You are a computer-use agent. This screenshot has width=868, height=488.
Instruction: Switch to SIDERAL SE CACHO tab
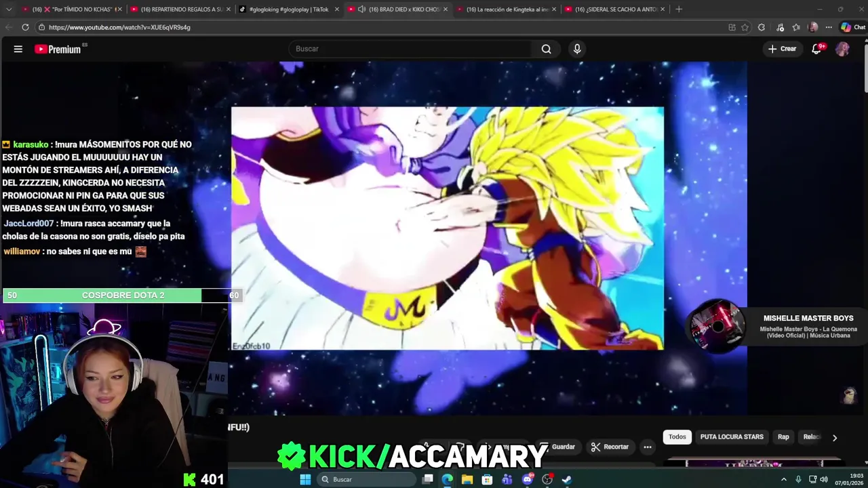(614, 9)
